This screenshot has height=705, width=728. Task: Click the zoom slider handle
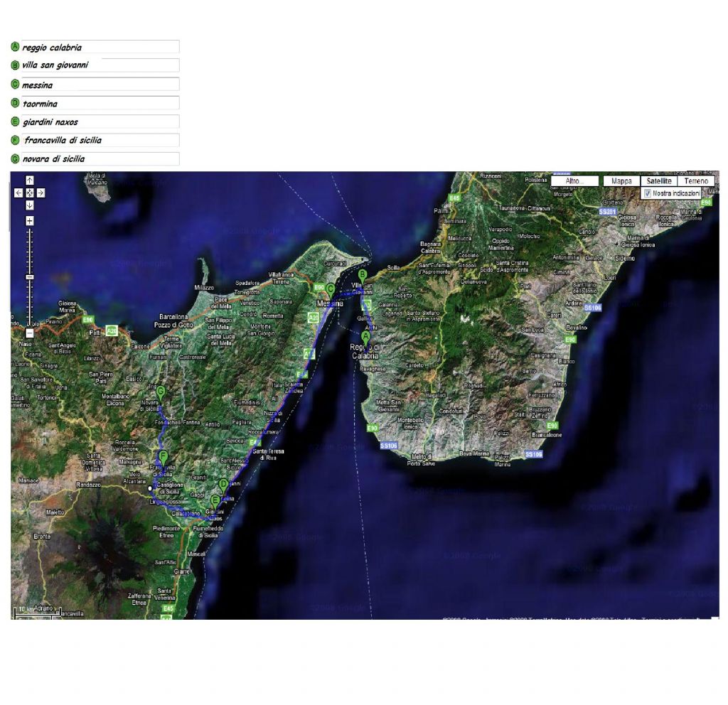coord(29,277)
